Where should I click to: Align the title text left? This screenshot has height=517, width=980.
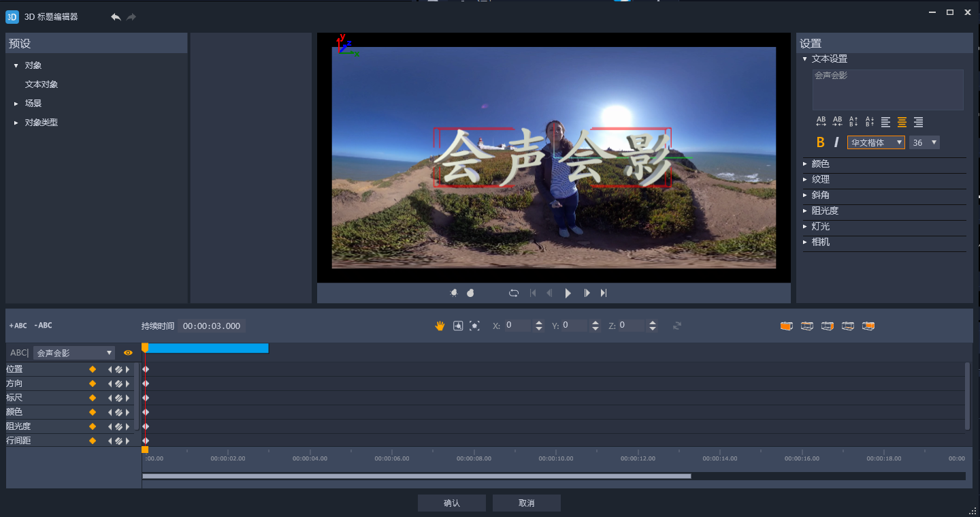[x=886, y=122]
